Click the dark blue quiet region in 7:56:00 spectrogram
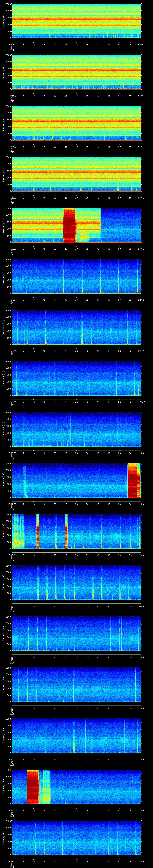The width and height of the screenshot is (153, 868). (x=121, y=225)
